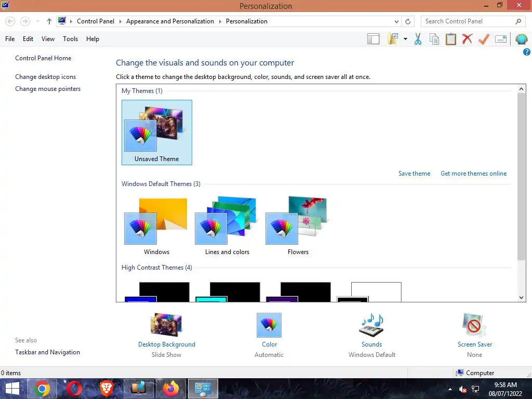Open Change mouse pointers link

[x=48, y=89]
